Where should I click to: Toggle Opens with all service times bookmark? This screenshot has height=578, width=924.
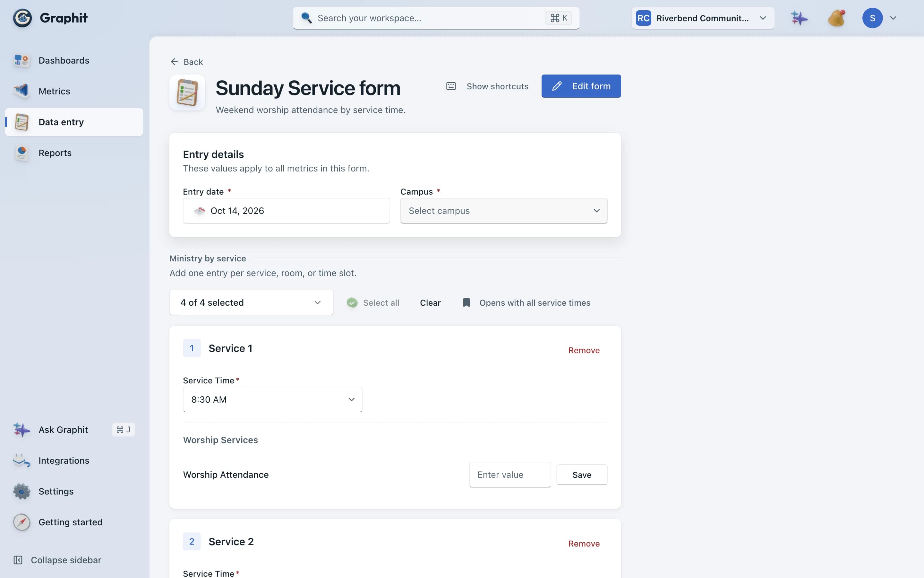(526, 303)
